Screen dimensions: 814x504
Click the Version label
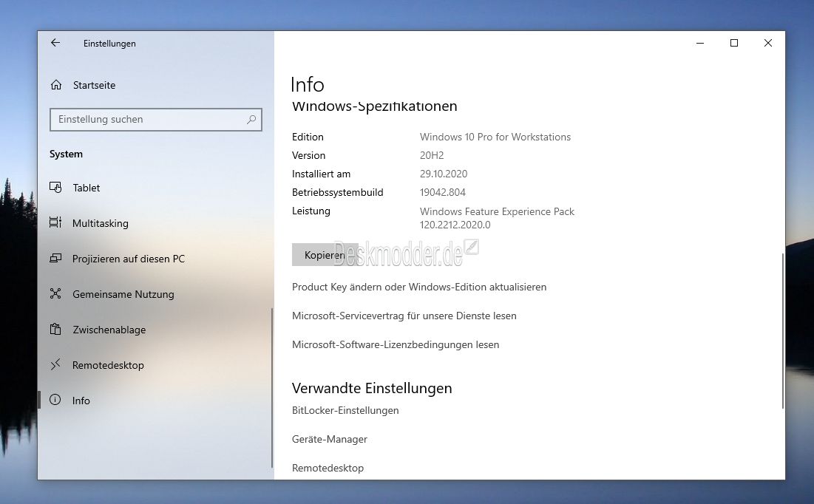coord(309,155)
